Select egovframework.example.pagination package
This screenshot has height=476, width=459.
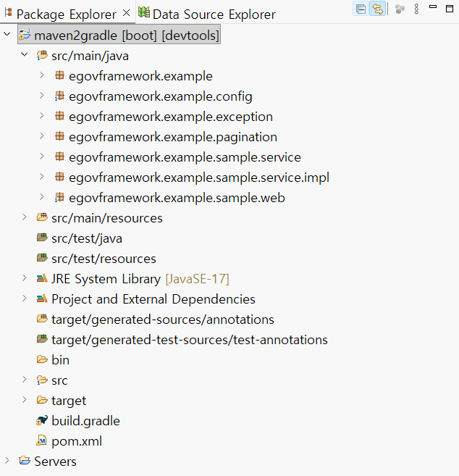(x=172, y=136)
